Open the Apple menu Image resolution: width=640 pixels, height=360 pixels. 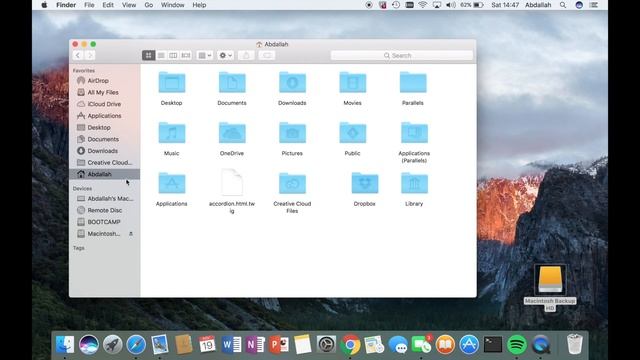[44, 5]
